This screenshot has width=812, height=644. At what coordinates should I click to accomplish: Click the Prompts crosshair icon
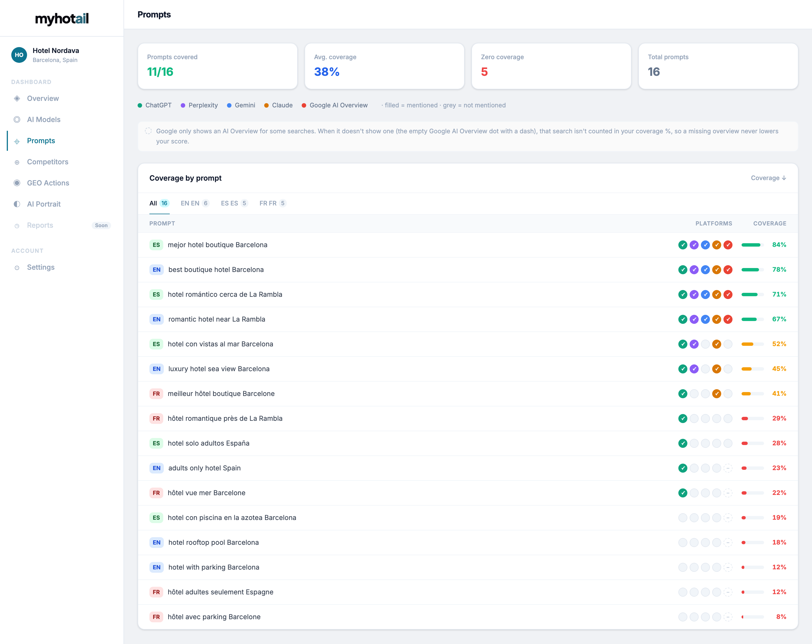click(x=17, y=141)
